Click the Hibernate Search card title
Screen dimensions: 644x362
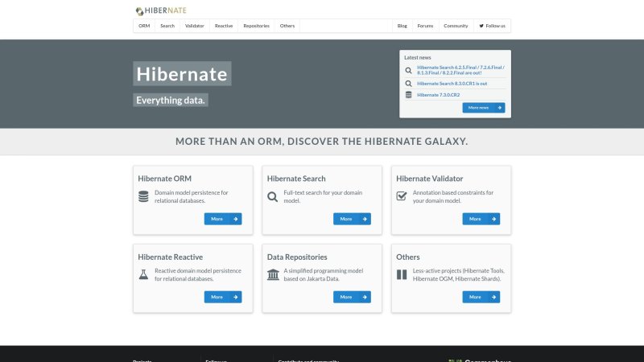(x=296, y=179)
